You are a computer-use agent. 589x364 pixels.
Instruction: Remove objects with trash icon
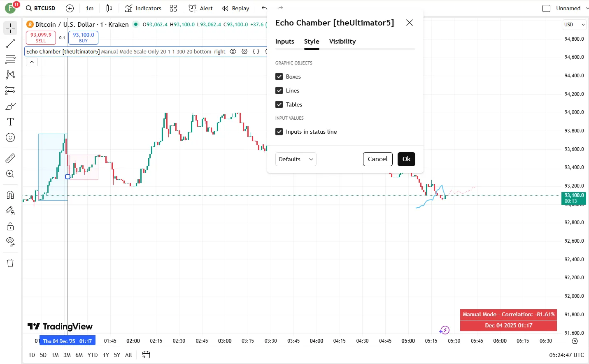[10, 263]
